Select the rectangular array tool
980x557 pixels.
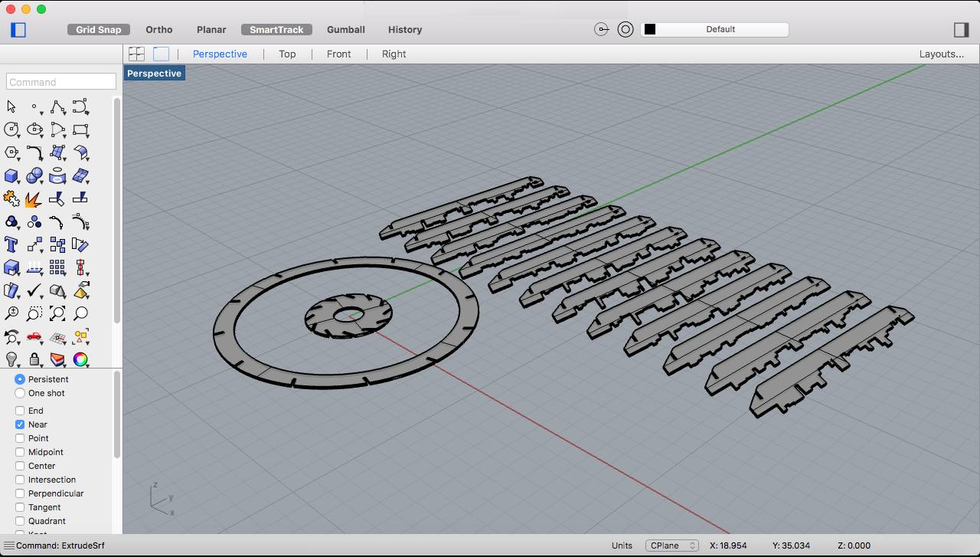(x=57, y=267)
